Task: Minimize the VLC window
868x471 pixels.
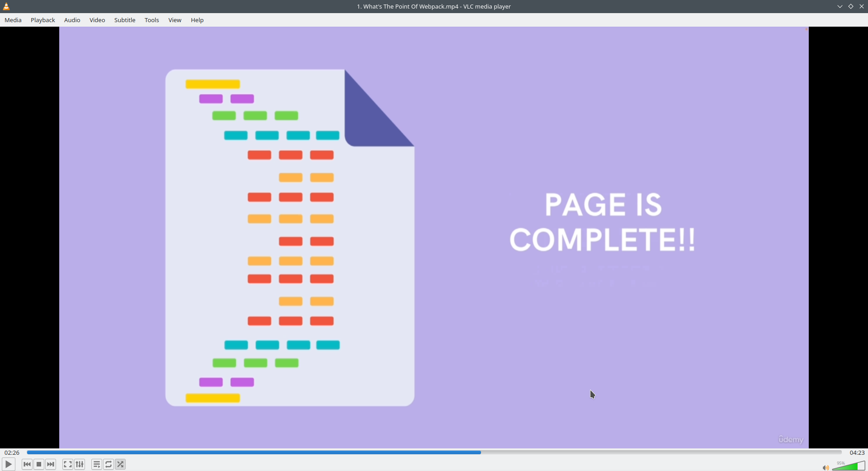Action: 840,6
